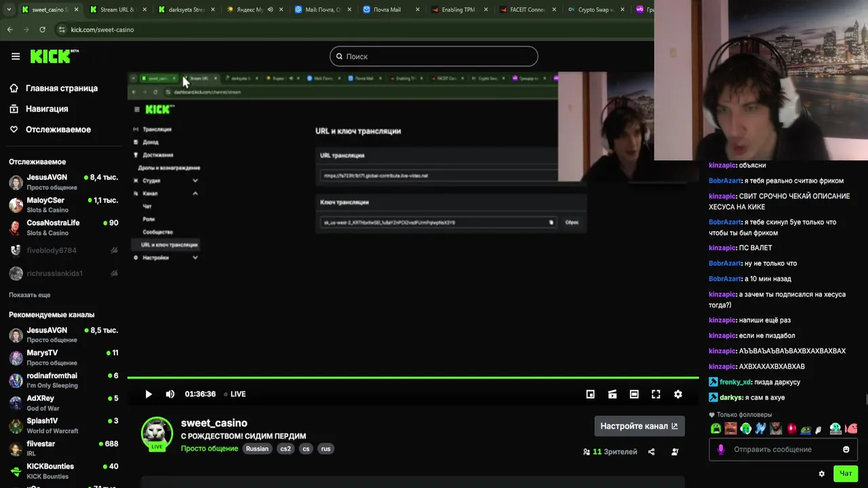Open followed JesusAVGN channel with 8,4 тыс.

click(63, 182)
